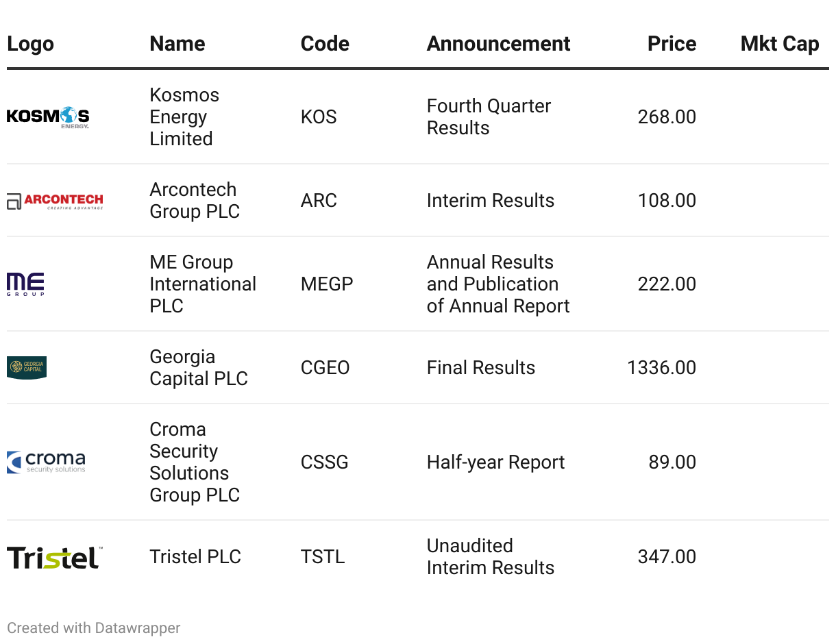
Task: Click the Mkt Cap column header
Action: coord(779,44)
